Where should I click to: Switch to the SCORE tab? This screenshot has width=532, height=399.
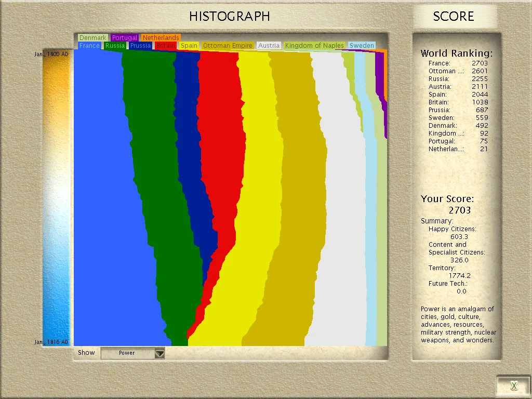453,16
